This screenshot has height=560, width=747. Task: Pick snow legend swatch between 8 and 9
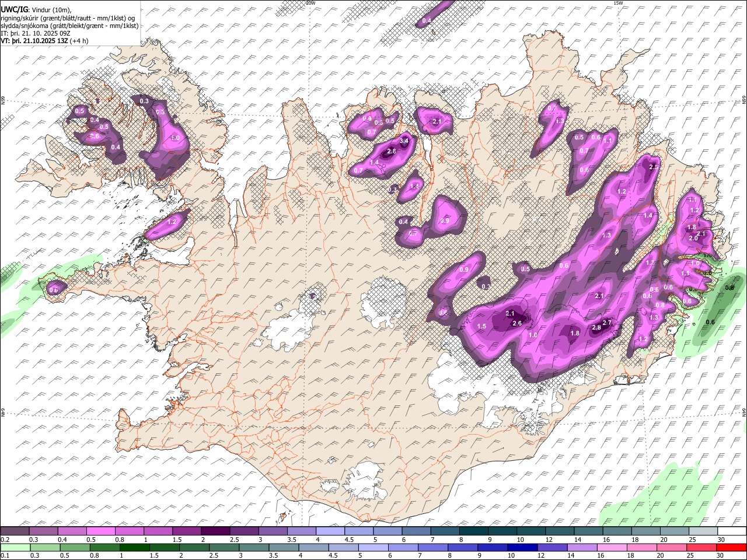click(474, 531)
